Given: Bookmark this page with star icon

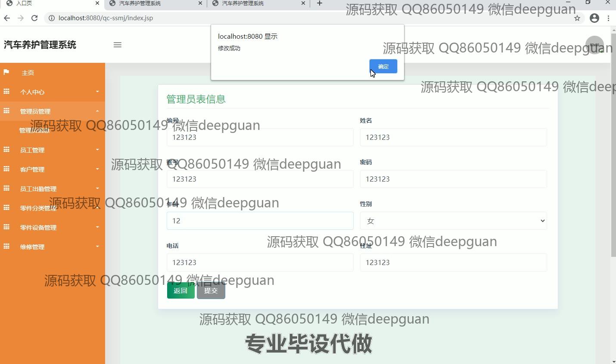Looking at the screenshot, I should [577, 18].
